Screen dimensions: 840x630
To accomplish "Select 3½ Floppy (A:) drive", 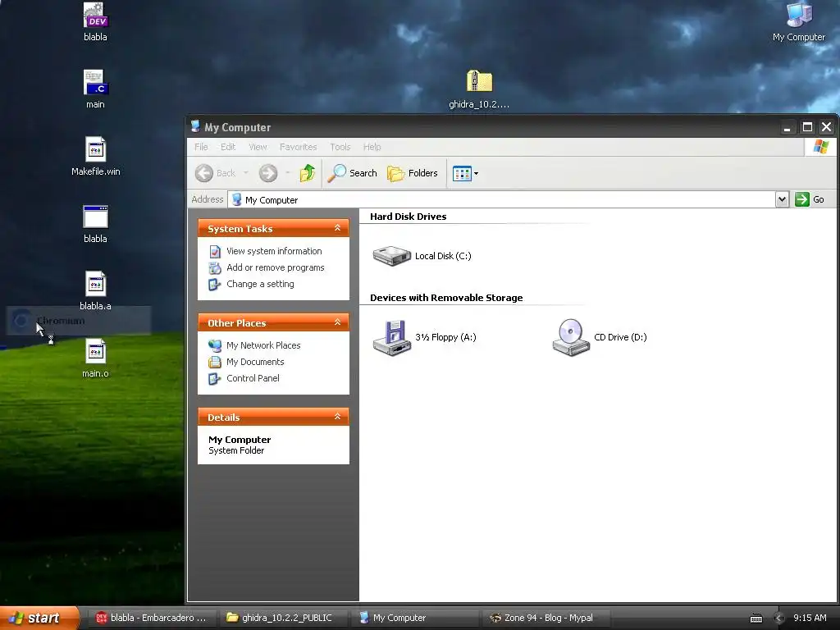I will [425, 337].
